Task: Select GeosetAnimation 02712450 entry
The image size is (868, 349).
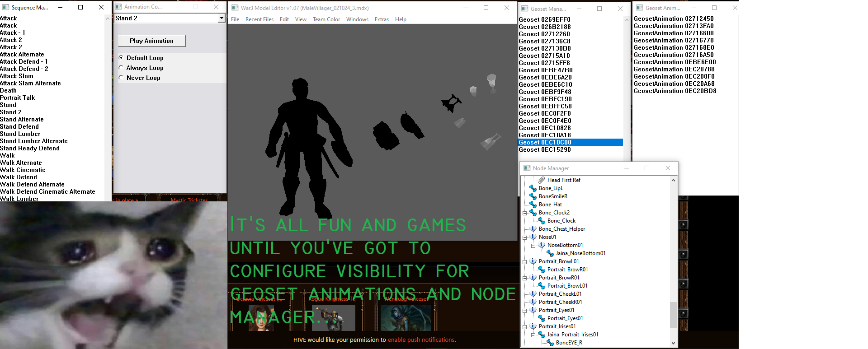Action: coord(674,19)
